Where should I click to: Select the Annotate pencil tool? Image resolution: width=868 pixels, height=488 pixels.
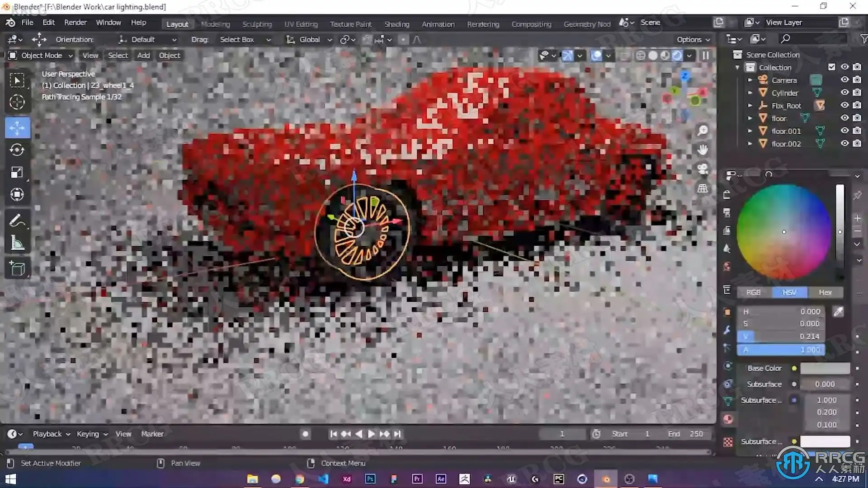(x=17, y=221)
